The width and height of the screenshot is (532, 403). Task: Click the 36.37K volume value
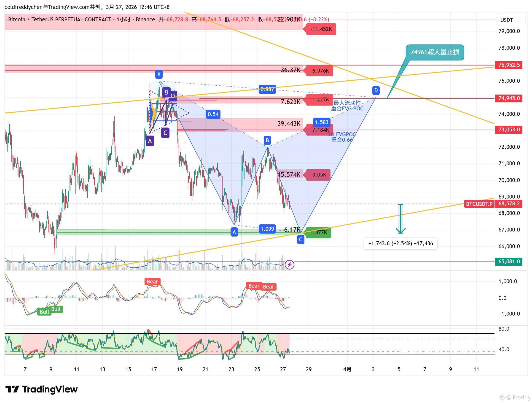(x=290, y=70)
